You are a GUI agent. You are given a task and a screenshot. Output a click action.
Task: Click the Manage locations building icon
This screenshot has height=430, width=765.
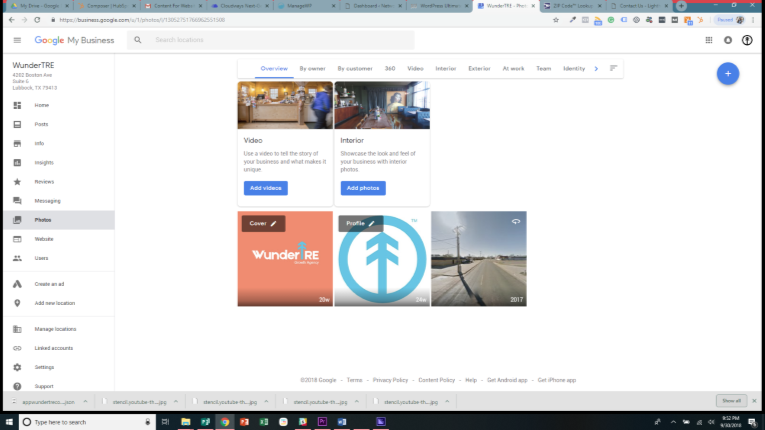pos(17,329)
